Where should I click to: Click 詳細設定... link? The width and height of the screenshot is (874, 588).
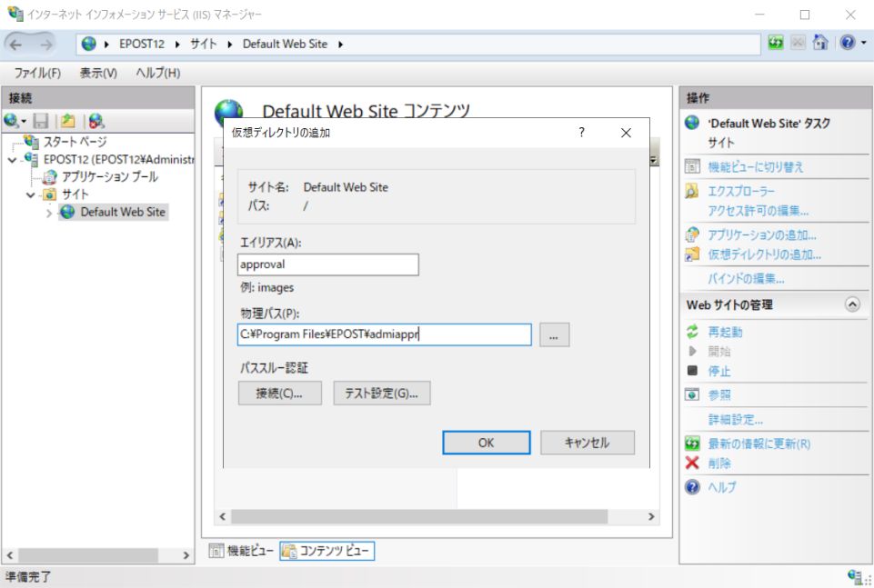[735, 420]
